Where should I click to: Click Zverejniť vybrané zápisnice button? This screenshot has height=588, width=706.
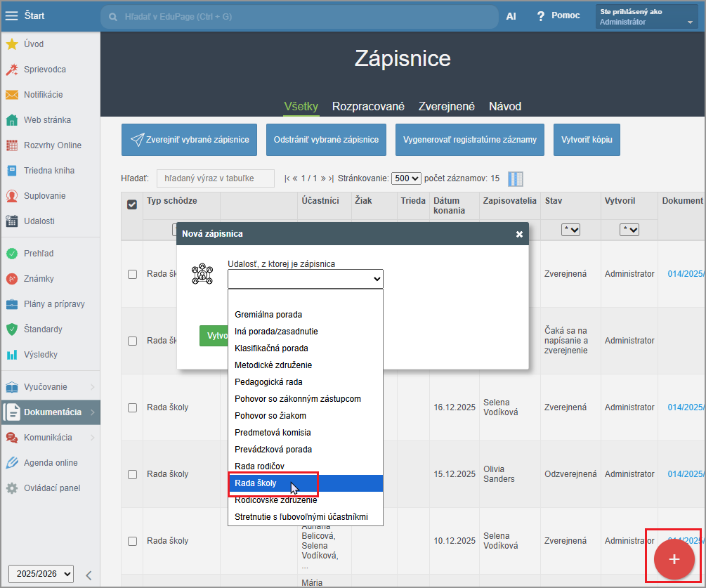coord(189,140)
